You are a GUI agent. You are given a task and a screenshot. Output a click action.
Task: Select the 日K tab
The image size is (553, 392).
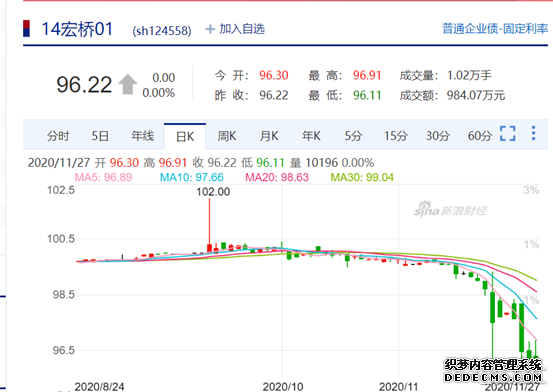[185, 137]
